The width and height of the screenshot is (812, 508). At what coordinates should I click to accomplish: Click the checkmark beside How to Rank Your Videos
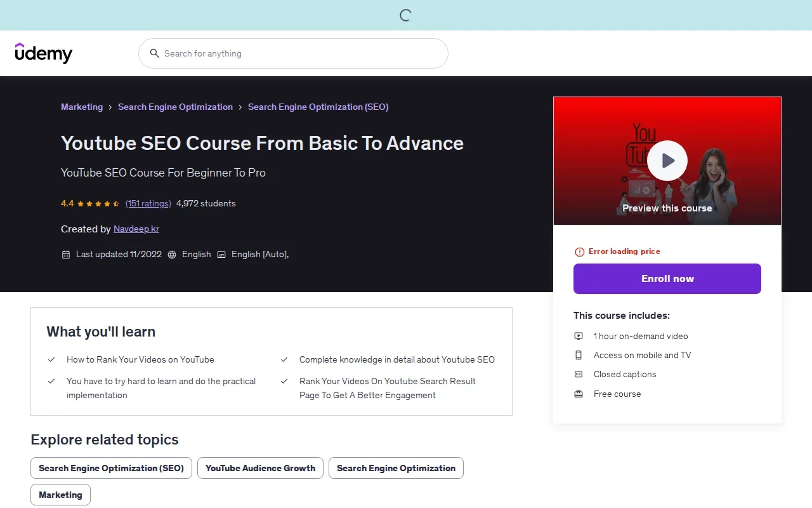pyautogui.click(x=51, y=359)
